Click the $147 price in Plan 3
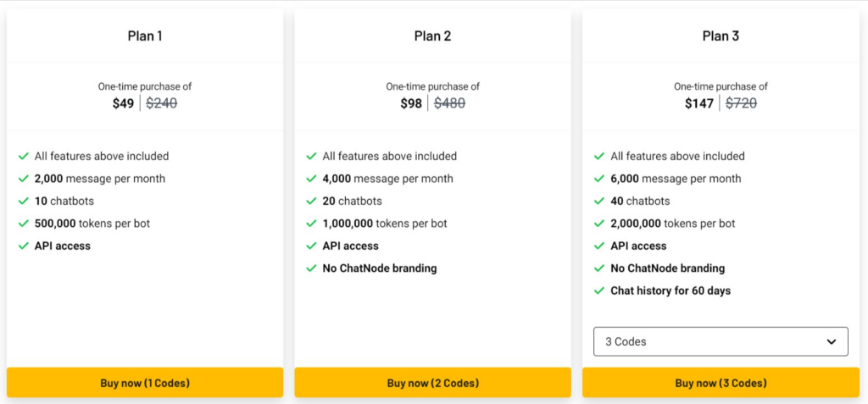868x404 pixels. (x=699, y=103)
